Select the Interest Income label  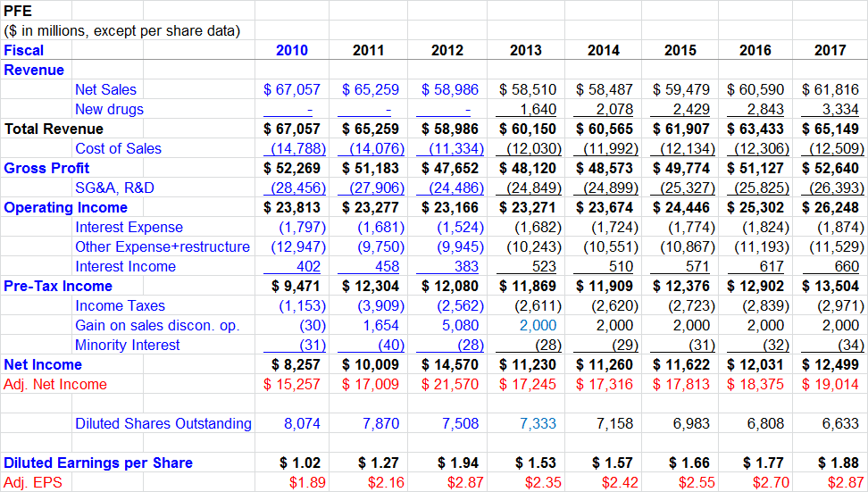point(125,267)
